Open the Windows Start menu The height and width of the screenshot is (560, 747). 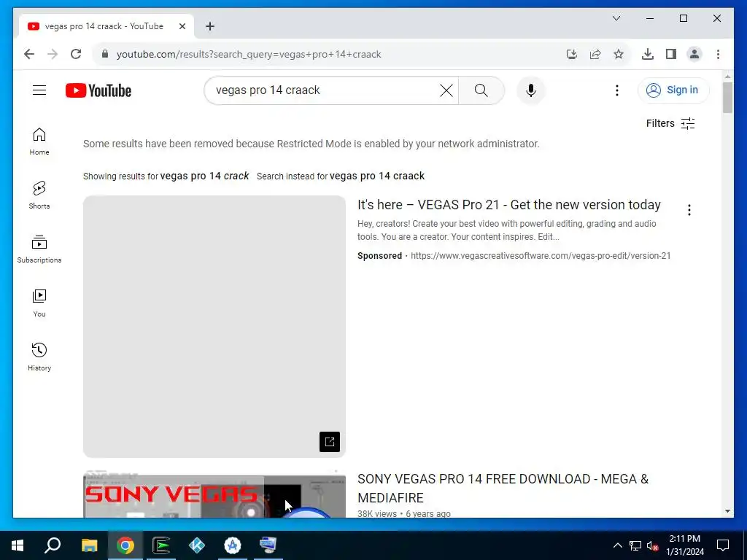pos(18,545)
